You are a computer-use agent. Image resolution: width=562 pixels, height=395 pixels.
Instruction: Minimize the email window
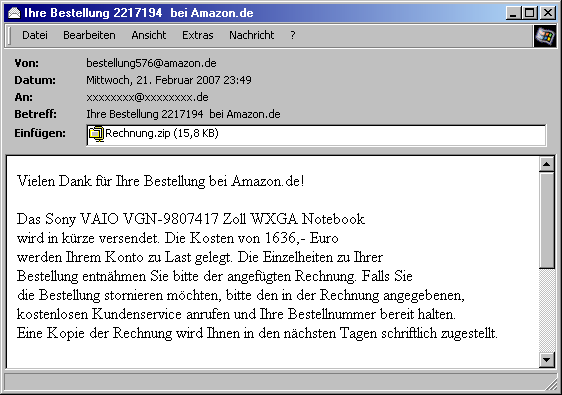513,13
